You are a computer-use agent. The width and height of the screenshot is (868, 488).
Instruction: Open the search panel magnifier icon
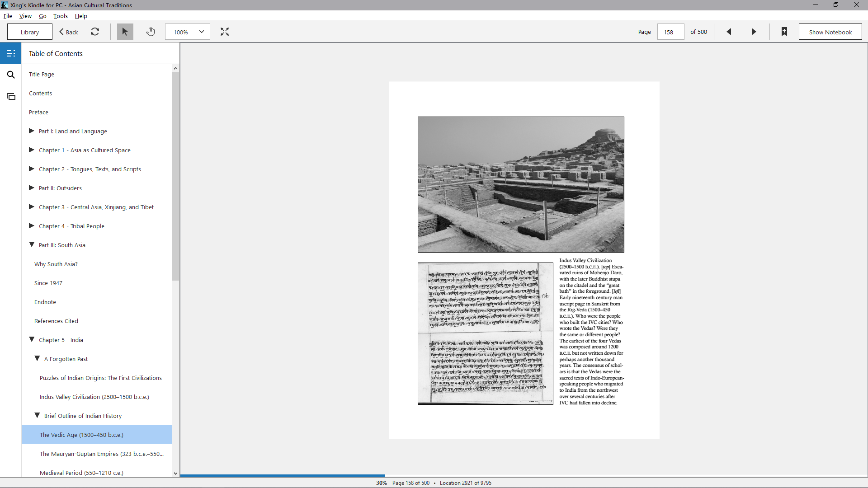pos(11,75)
